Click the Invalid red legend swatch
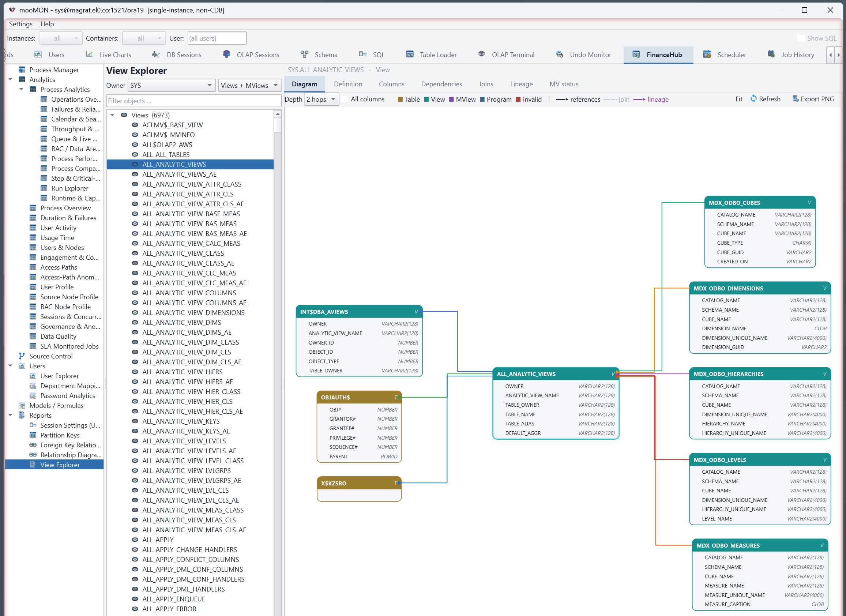 [x=518, y=99]
